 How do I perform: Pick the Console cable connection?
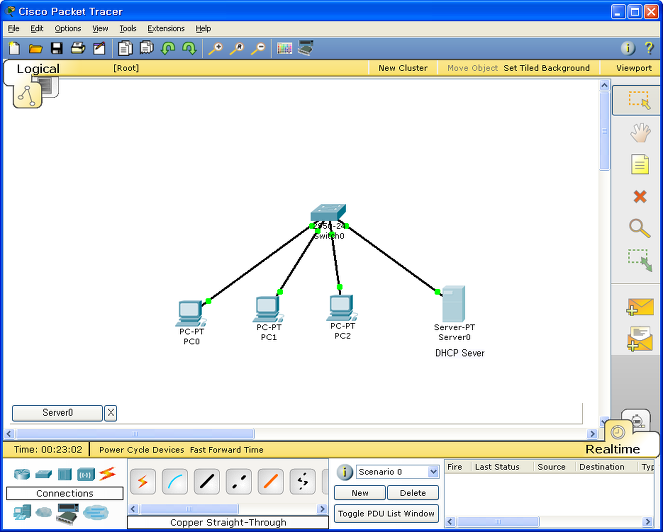coord(175,482)
